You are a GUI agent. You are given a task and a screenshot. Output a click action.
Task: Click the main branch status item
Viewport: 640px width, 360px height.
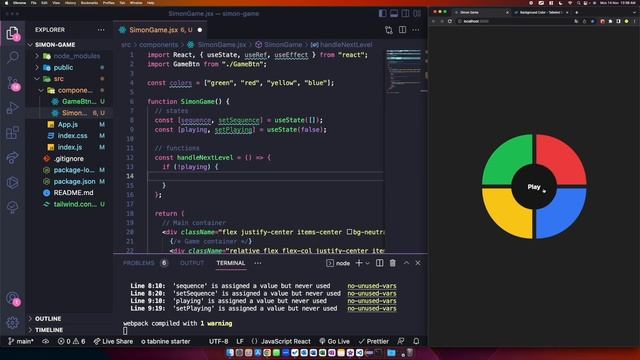[21, 341]
